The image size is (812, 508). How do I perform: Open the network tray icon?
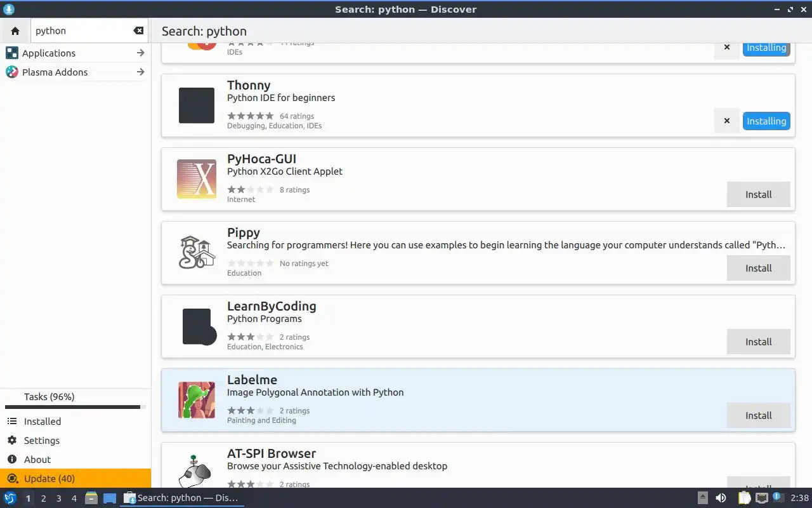762,498
